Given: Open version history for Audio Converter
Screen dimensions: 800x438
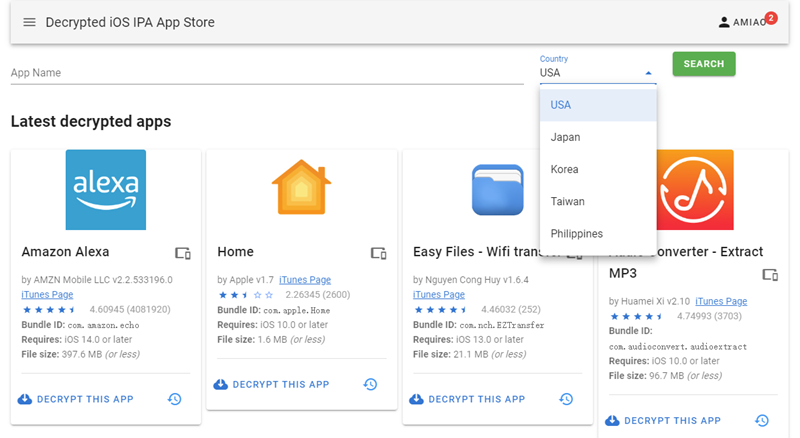Looking at the screenshot, I should pyautogui.click(x=762, y=421).
